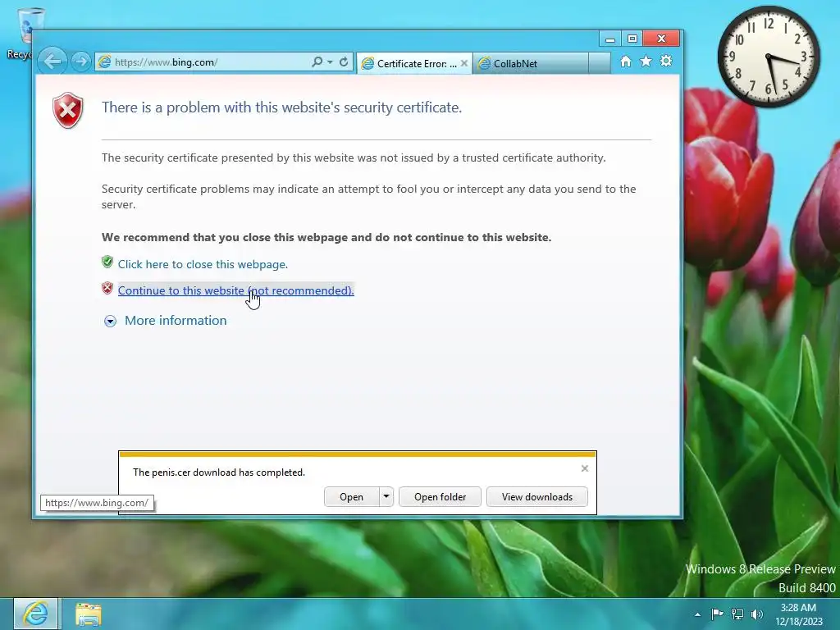The height and width of the screenshot is (630, 840).
Task: Click the Open folder button
Action: [440, 496]
